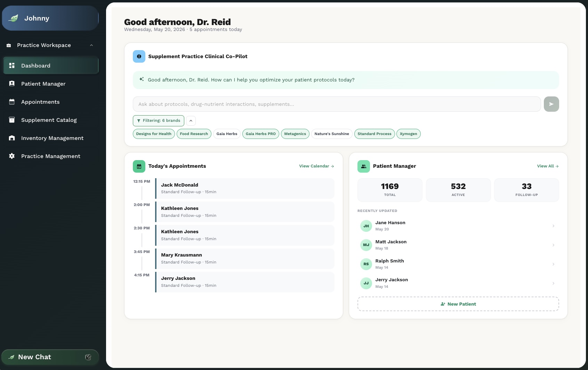Open Practice Management from sidebar
The height and width of the screenshot is (370, 588).
pos(51,156)
